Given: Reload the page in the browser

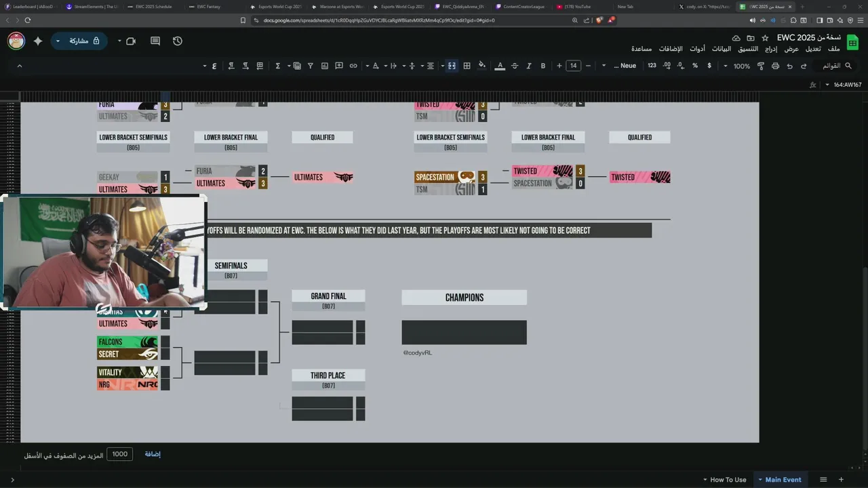Looking at the screenshot, I should (27, 20).
